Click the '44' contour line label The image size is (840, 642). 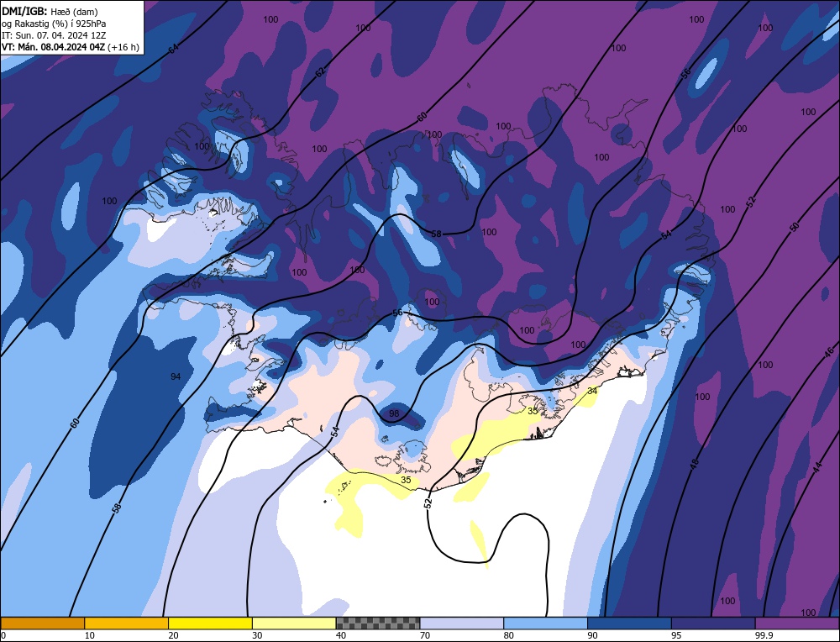click(x=817, y=468)
